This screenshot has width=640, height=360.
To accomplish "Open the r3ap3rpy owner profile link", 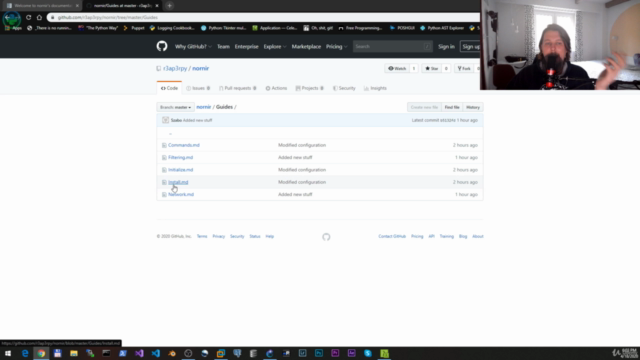I will 175,69.
